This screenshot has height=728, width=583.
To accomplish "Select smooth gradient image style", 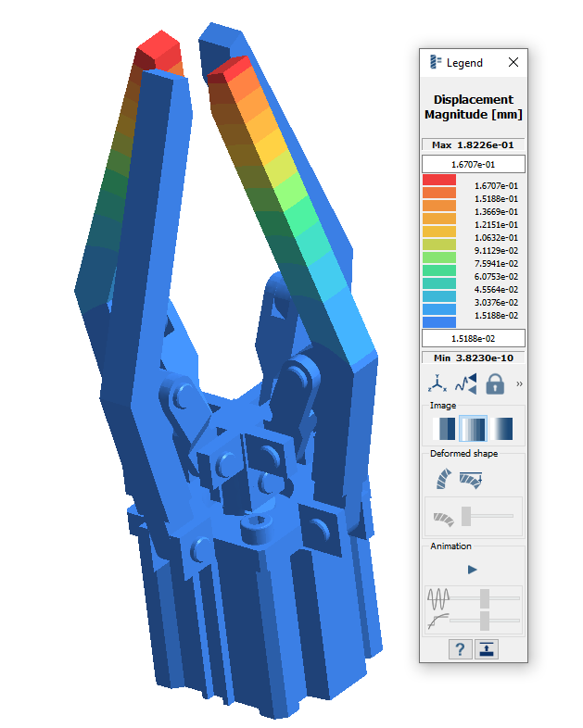I will (x=501, y=428).
